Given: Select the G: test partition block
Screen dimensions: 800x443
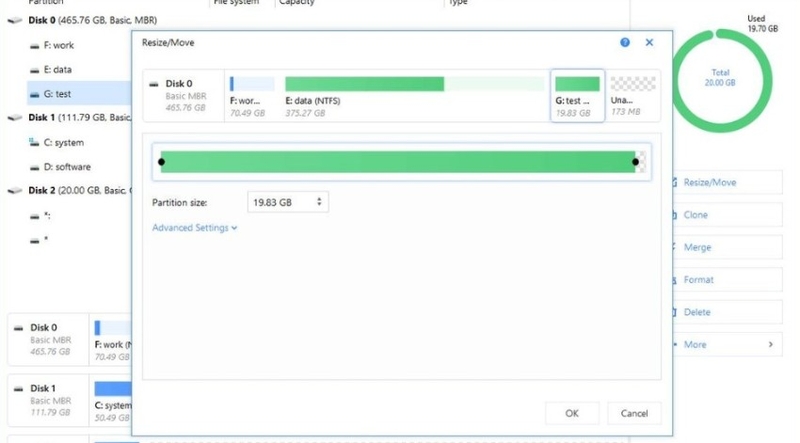Looking at the screenshot, I should pos(578,96).
